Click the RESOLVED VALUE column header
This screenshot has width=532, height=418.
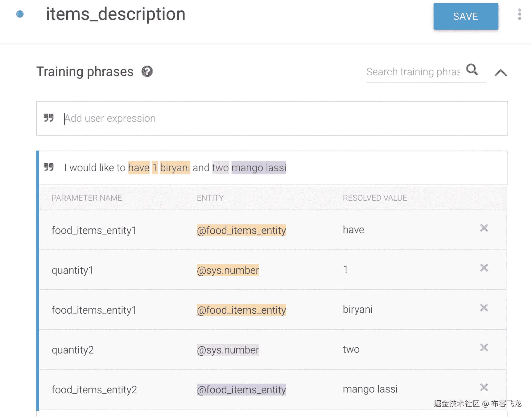tap(375, 198)
